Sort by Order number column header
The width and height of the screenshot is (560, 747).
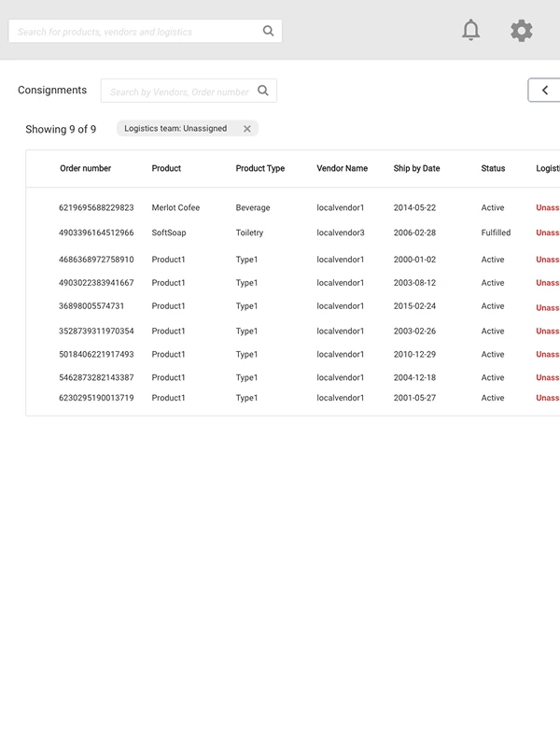coord(85,168)
